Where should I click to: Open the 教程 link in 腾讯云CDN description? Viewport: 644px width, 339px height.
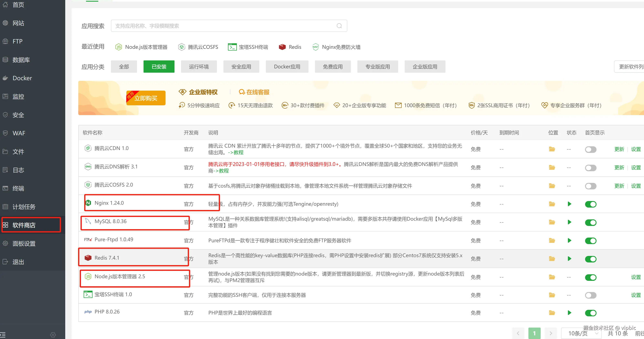click(239, 152)
